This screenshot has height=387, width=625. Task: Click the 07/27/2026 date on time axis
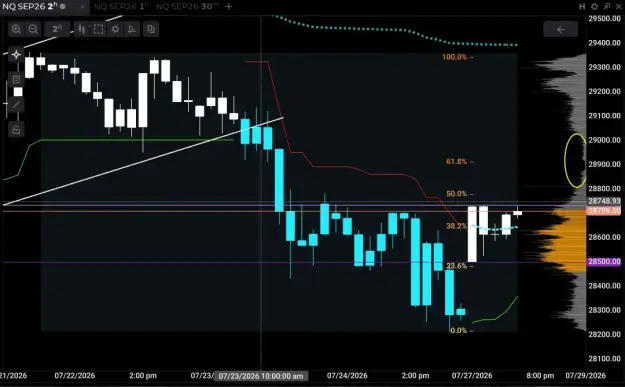tap(472, 375)
